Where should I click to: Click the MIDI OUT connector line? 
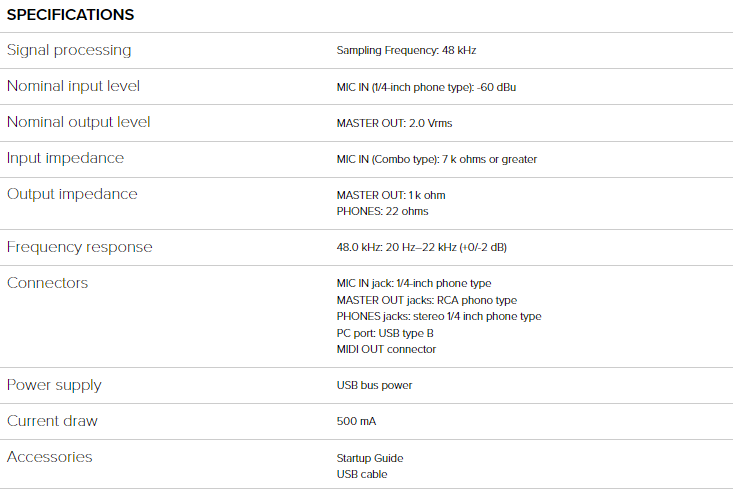click(386, 349)
